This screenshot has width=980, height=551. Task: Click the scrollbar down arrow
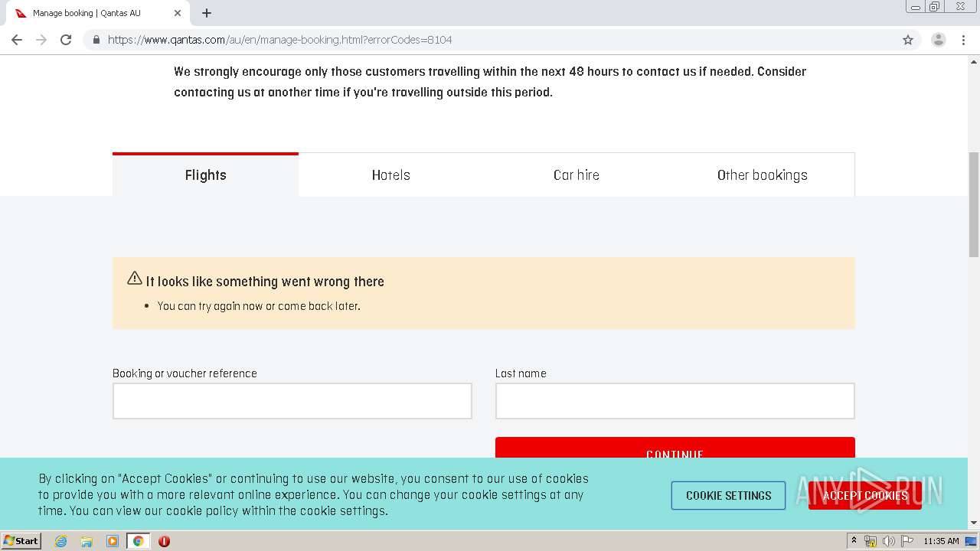click(x=974, y=523)
